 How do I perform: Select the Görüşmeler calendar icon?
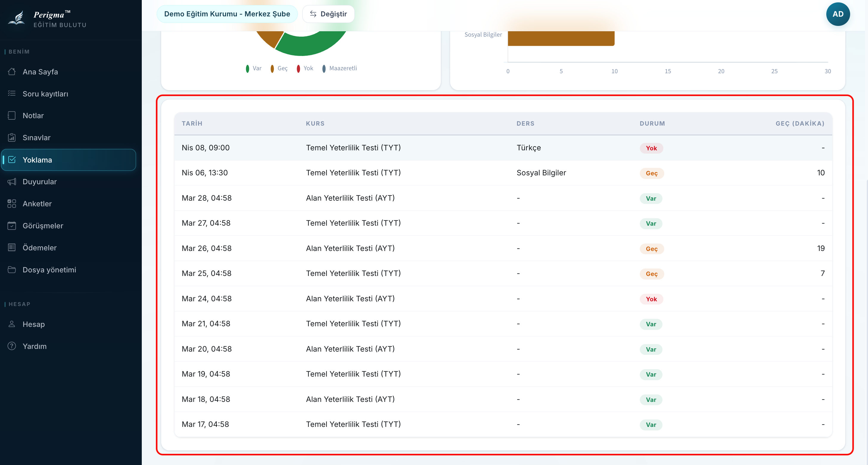[x=12, y=226]
